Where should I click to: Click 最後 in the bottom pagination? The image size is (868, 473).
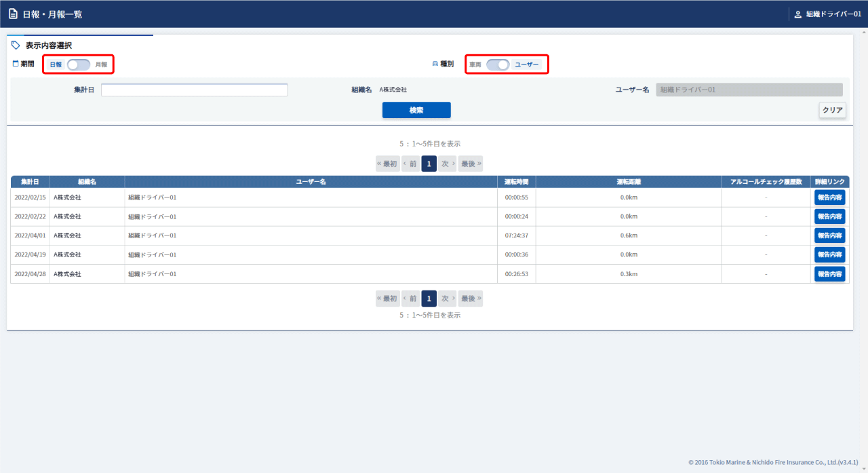[471, 299]
